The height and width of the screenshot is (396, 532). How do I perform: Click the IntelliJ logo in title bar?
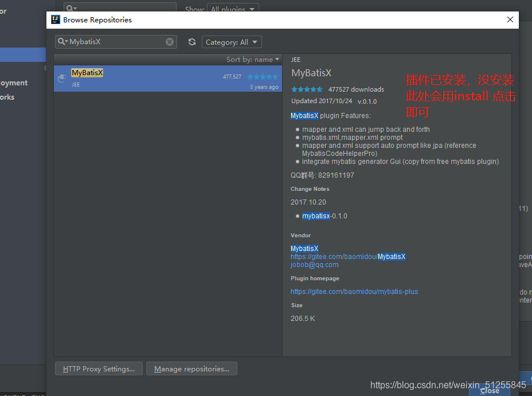[x=55, y=19]
